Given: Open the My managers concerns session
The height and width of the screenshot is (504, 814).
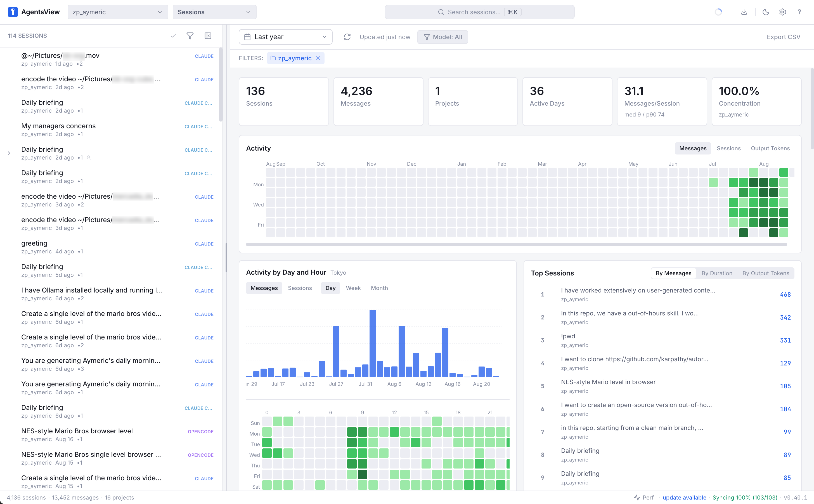Looking at the screenshot, I should tap(111, 130).
